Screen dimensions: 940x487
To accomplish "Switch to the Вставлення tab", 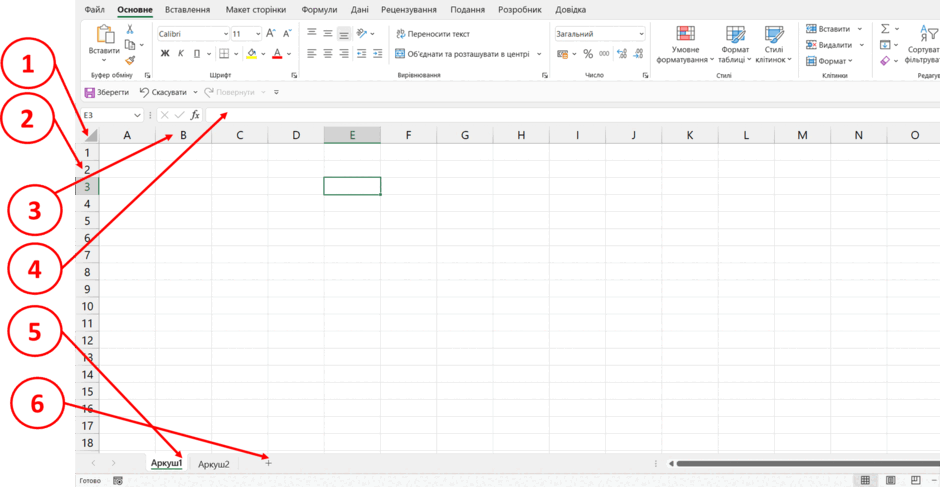I will pos(188,10).
